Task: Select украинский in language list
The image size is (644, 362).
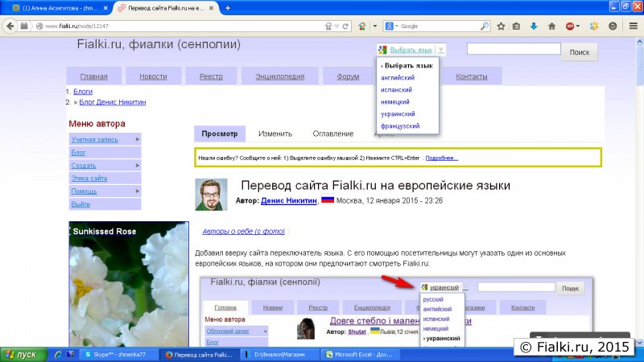Action: pos(398,114)
